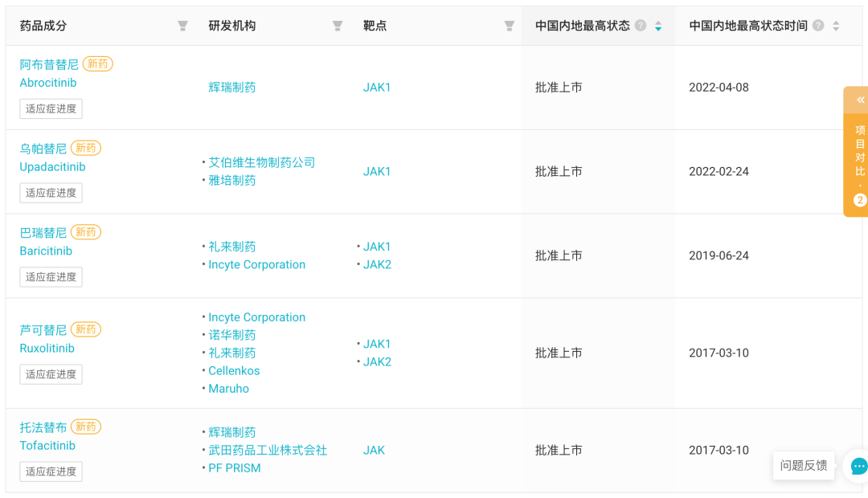Screen dimensions: 868x498
Task: Sort by 中国内地最高状态 column arrows
Action: tap(658, 26)
